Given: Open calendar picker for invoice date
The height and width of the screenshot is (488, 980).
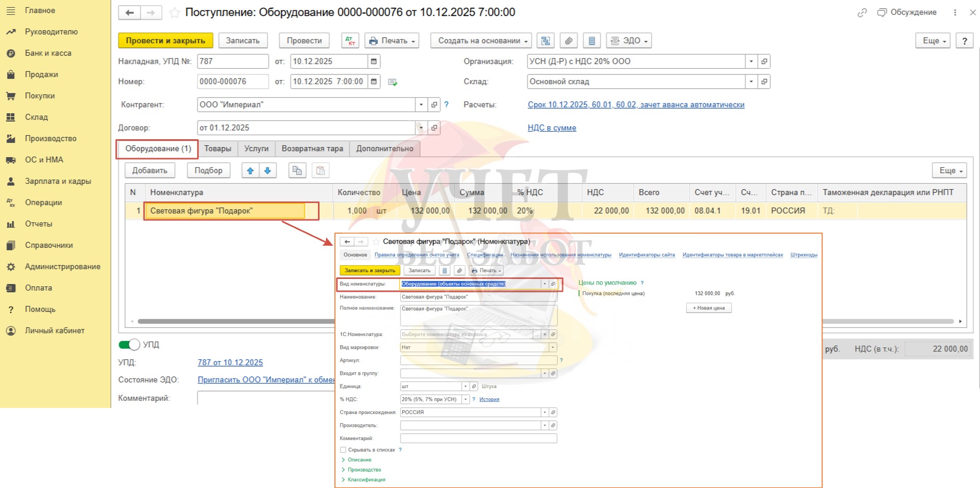Looking at the screenshot, I should coord(374,61).
